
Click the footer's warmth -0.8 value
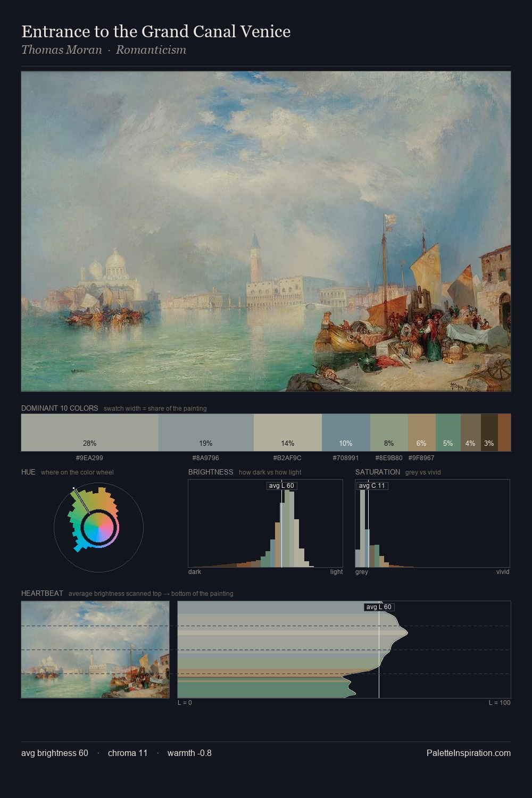point(189,753)
